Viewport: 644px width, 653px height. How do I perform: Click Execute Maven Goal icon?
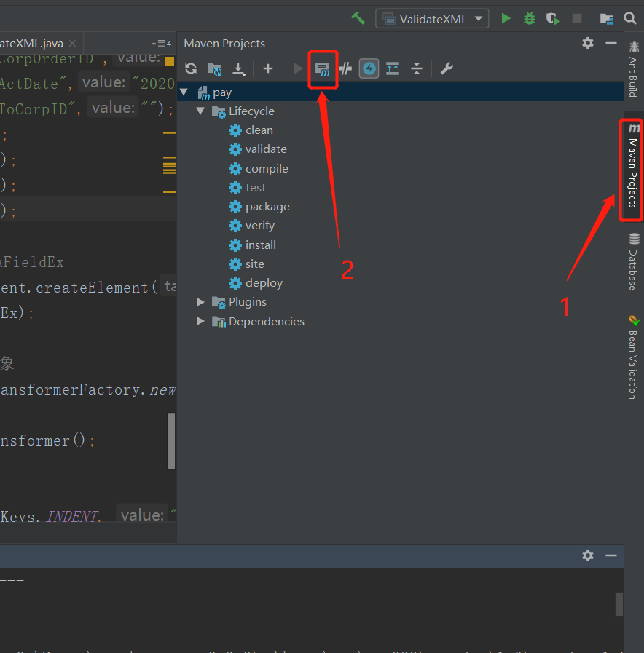322,68
